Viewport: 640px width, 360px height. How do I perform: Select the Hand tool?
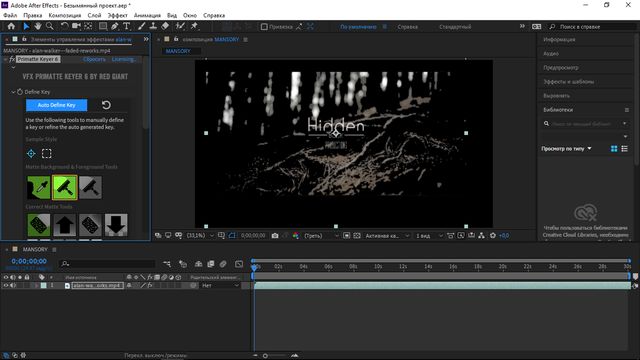point(38,26)
